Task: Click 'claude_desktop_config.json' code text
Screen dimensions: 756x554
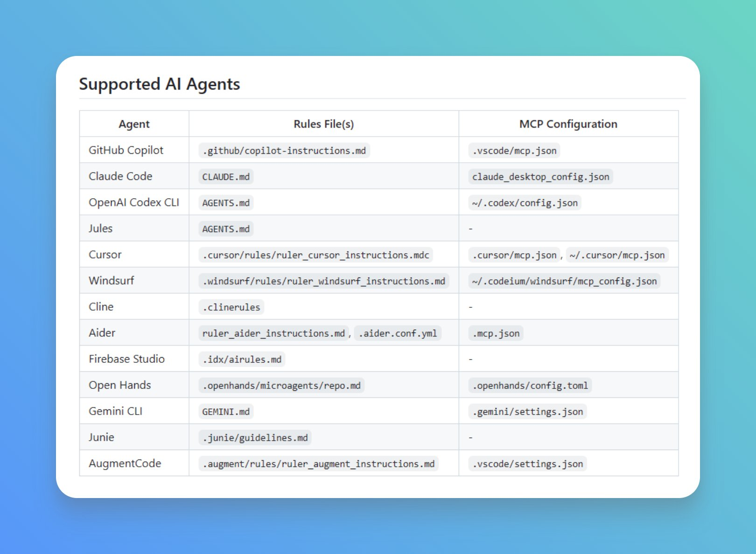Action: click(x=541, y=177)
